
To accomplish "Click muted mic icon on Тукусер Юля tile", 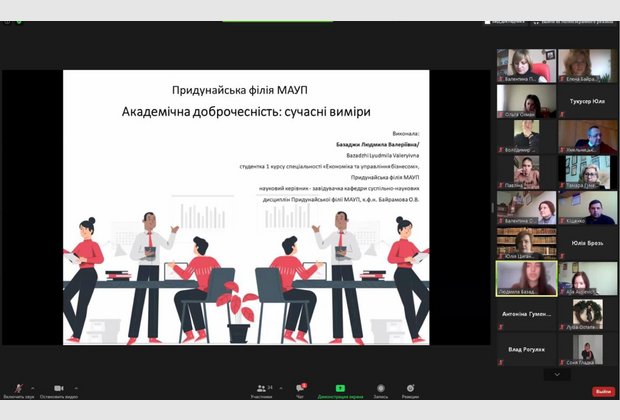I will click(x=562, y=114).
